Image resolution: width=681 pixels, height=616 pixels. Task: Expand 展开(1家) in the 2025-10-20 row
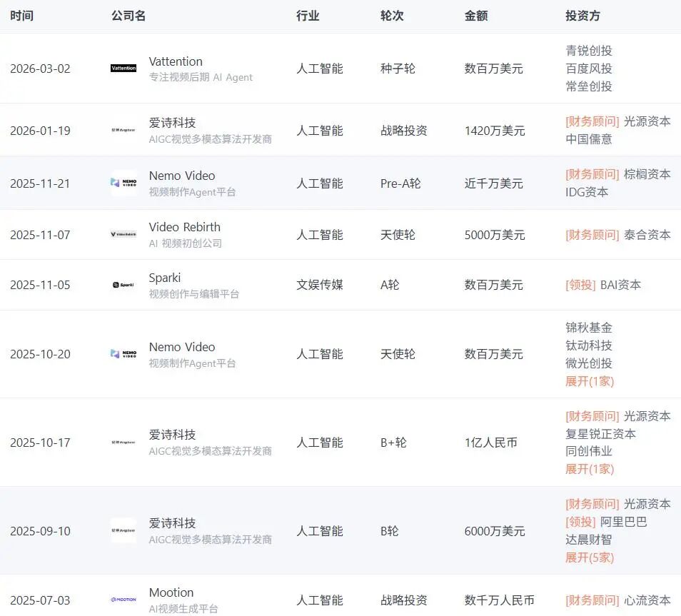[x=589, y=381]
